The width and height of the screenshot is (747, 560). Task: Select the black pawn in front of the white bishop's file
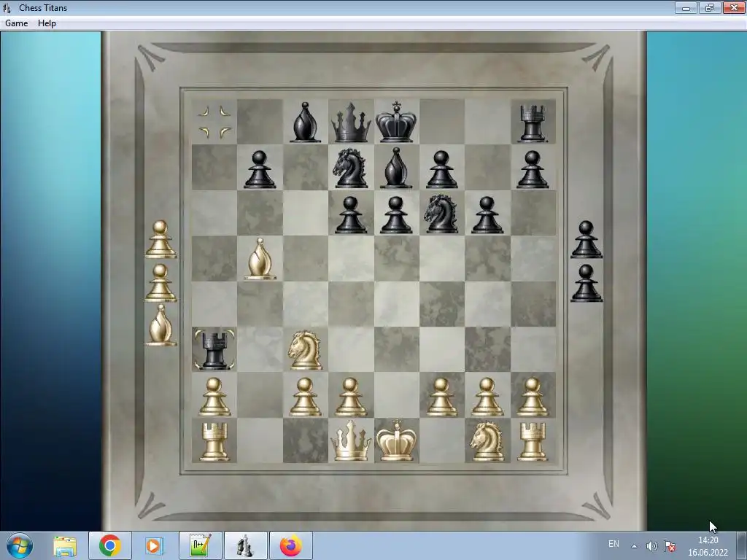260,169
